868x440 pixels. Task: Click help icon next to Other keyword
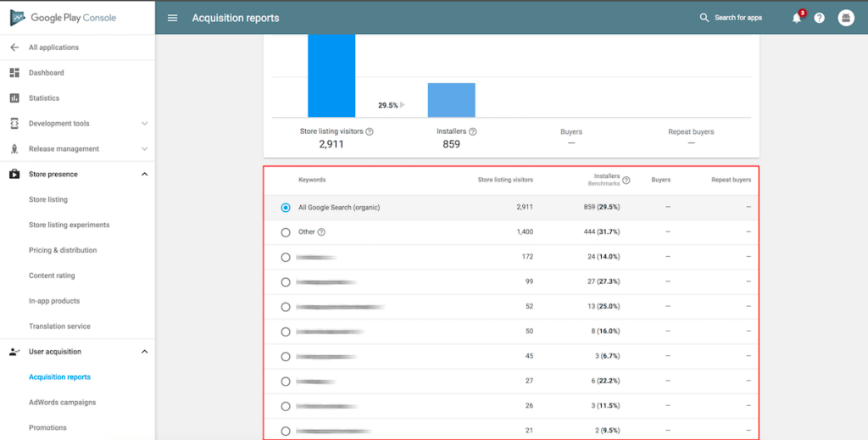tap(321, 232)
